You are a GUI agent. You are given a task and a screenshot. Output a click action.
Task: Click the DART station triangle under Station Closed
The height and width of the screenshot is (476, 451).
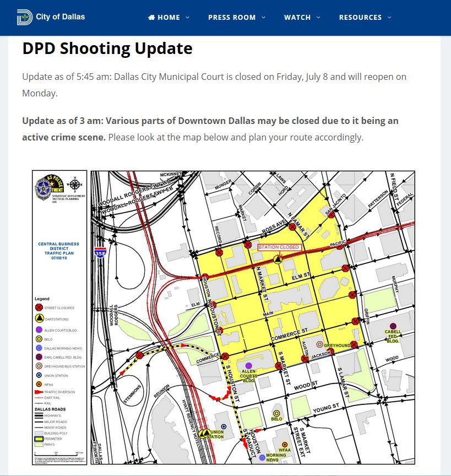pyautogui.click(x=278, y=259)
